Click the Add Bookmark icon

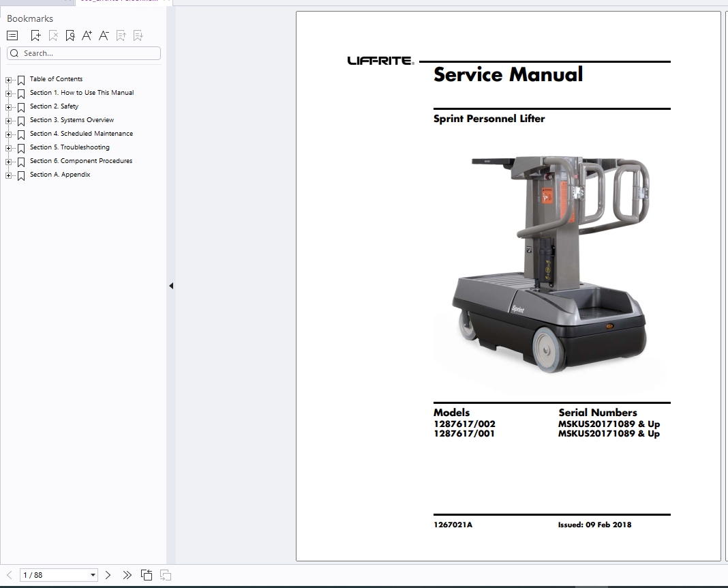pos(35,35)
